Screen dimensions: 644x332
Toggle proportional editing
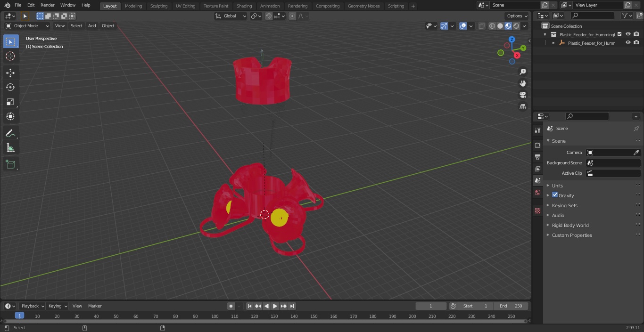click(x=292, y=16)
